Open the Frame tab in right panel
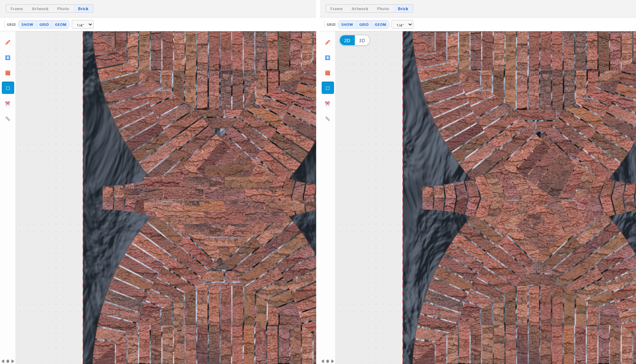The image size is (636, 364). tap(337, 9)
